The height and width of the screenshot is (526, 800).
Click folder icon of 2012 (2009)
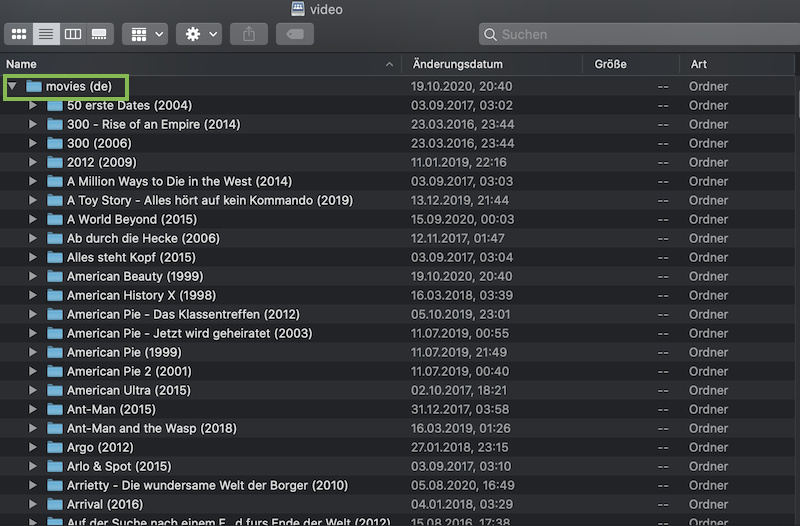tap(55, 162)
